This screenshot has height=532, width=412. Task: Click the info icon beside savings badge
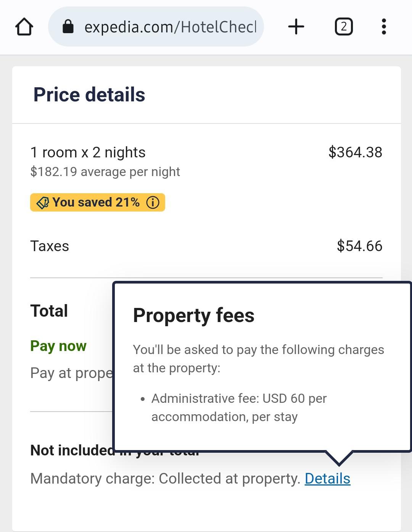153,202
